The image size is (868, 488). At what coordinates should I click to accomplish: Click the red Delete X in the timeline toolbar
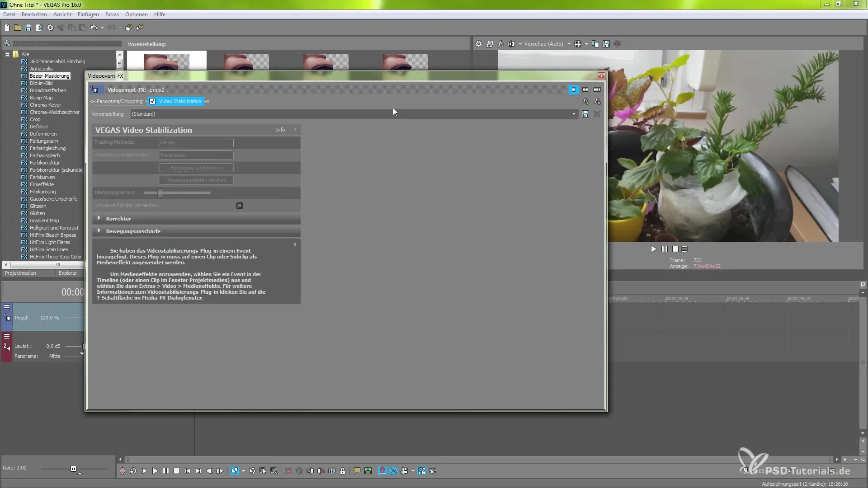[x=288, y=471]
